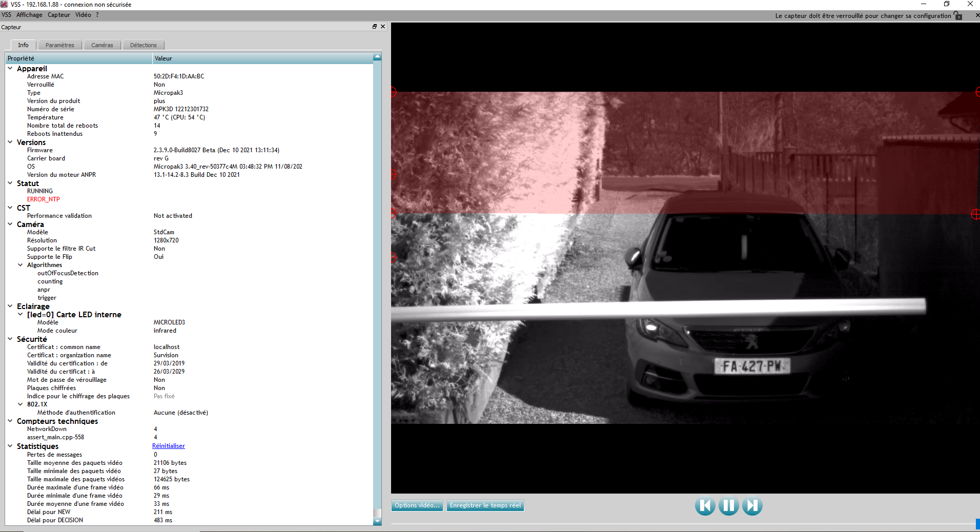Click scroll-up arrow of property table

[x=377, y=57]
